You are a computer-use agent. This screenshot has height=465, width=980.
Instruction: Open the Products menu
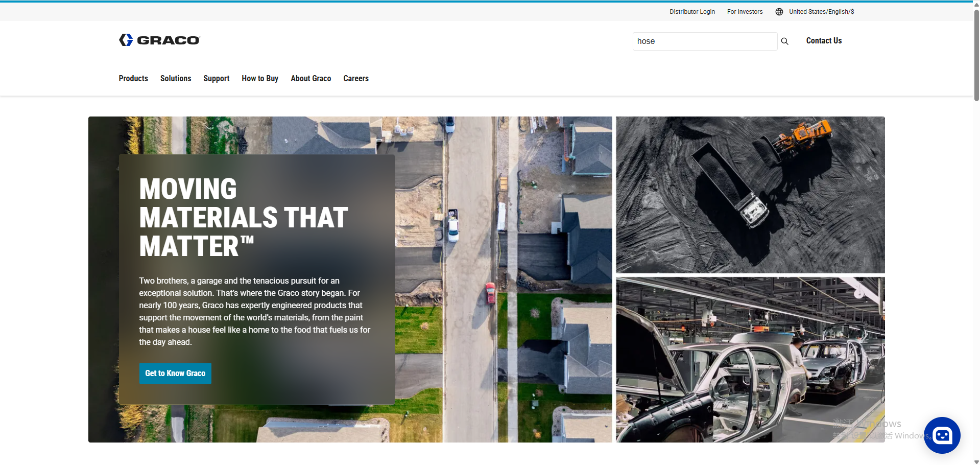[x=133, y=78]
